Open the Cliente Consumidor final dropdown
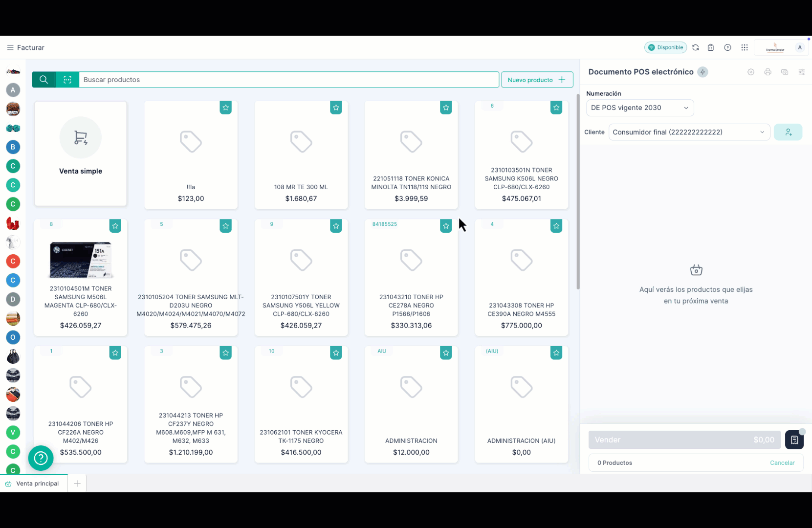Viewport: 812px width, 528px height. coord(688,132)
